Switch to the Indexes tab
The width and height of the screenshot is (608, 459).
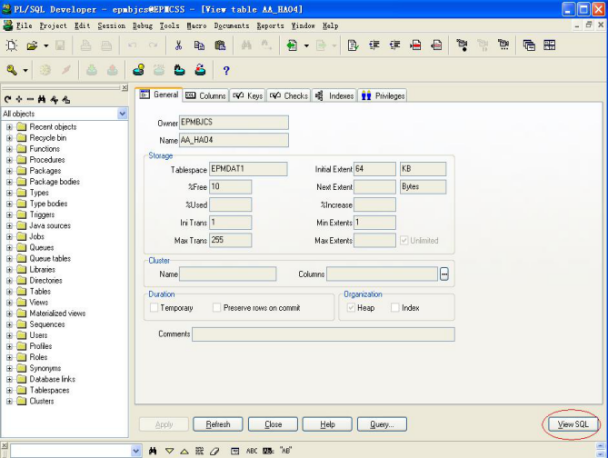(x=335, y=96)
